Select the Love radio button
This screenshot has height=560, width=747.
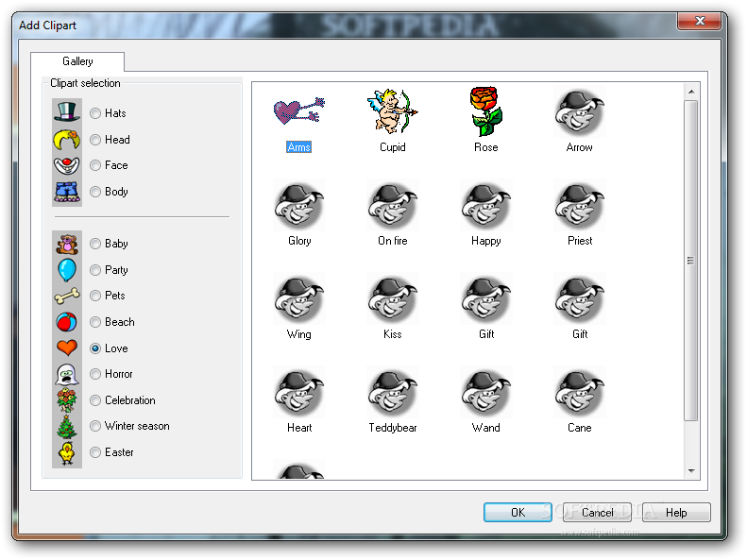[95, 348]
